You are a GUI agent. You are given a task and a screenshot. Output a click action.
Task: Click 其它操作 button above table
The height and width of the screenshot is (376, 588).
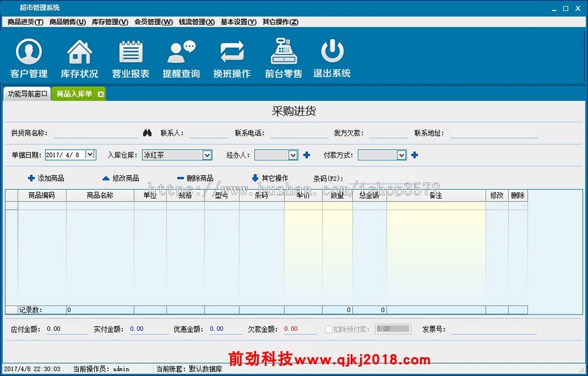270,178
